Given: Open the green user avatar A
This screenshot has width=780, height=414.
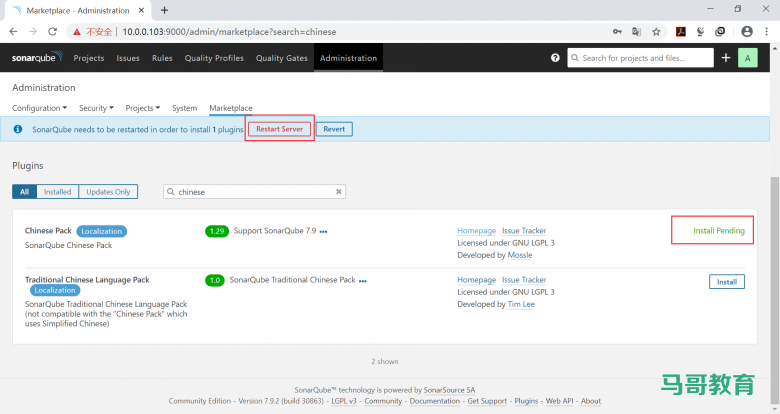Looking at the screenshot, I should coord(748,58).
